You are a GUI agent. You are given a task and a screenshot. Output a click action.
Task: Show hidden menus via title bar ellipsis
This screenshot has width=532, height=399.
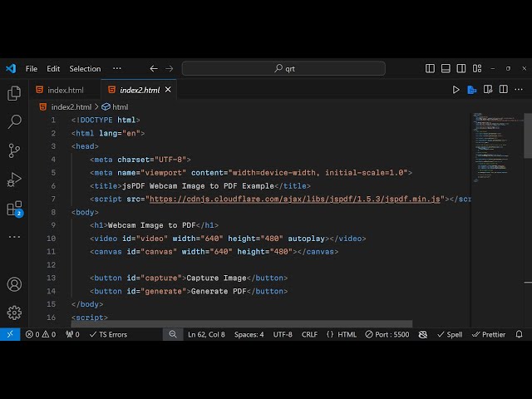116,69
